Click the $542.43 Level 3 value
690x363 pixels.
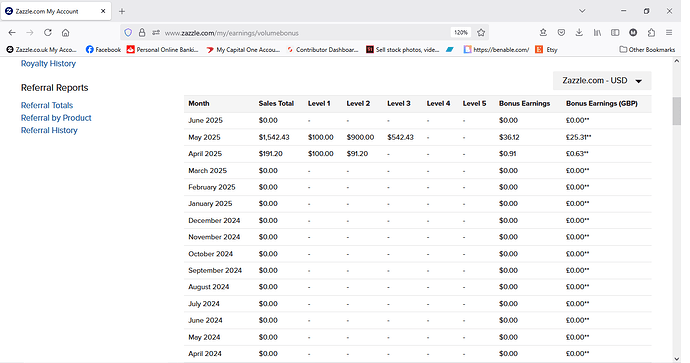(x=400, y=137)
